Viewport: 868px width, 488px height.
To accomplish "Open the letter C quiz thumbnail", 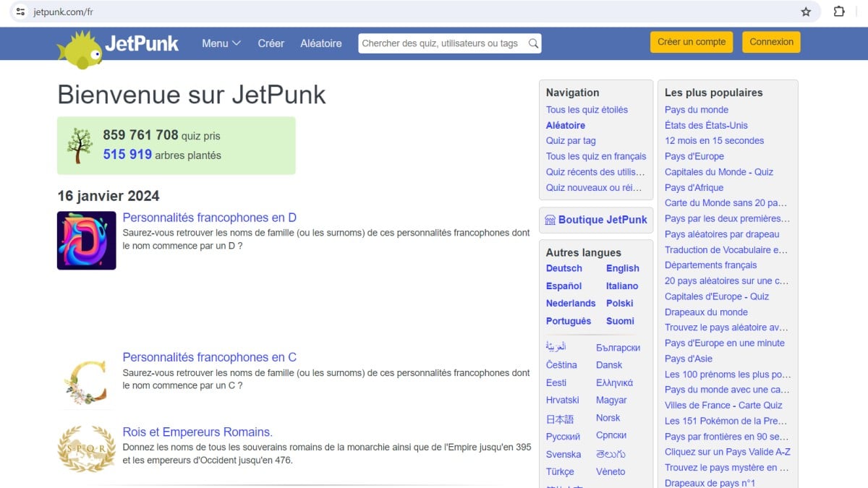I will (87, 380).
